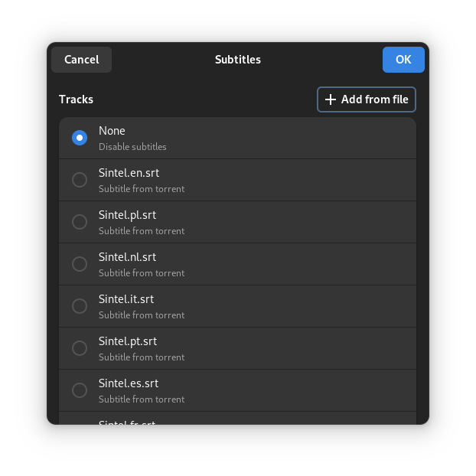Confirm subtitle choice with OK

tap(403, 60)
